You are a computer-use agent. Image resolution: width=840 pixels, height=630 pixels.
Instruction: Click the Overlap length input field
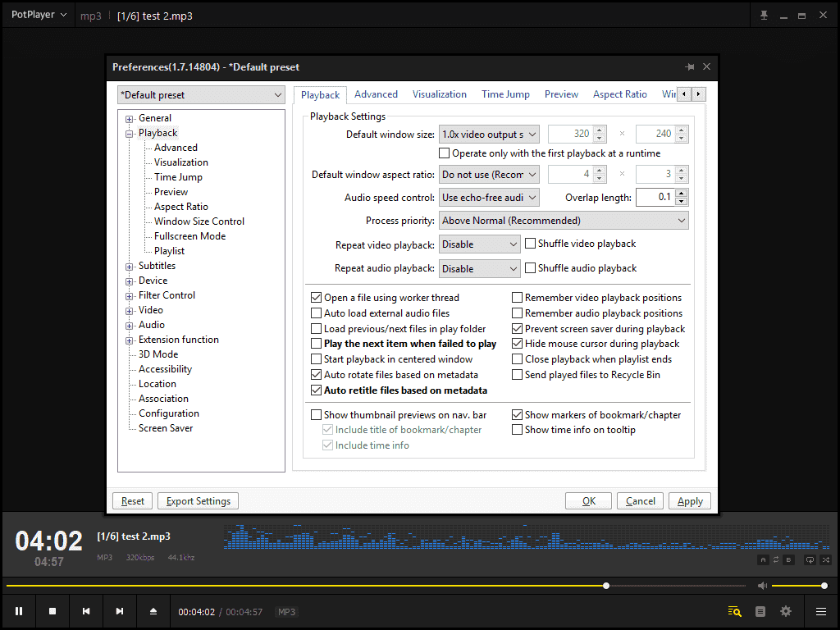click(655, 197)
